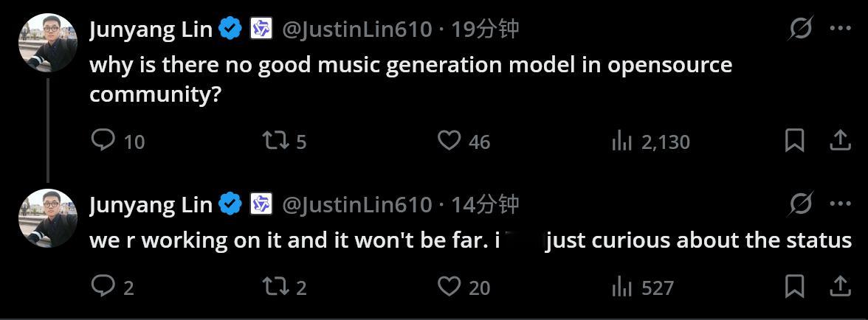Reply to the 'working on it' tweet

[103, 286]
